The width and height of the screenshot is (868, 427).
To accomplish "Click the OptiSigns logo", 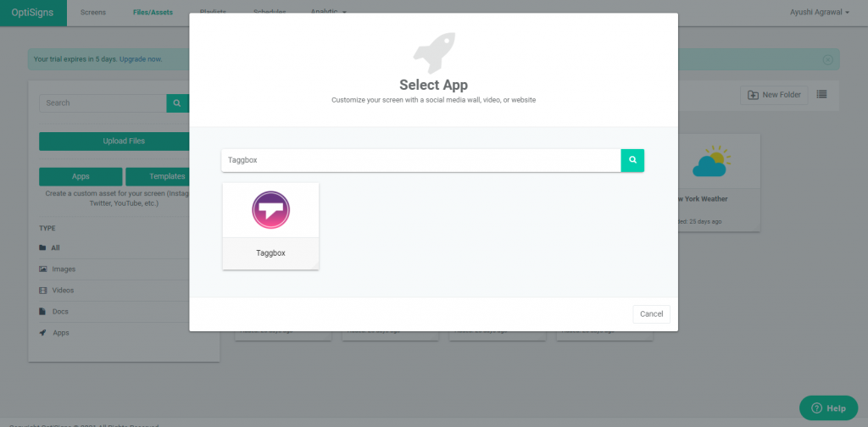I will 33,13.
